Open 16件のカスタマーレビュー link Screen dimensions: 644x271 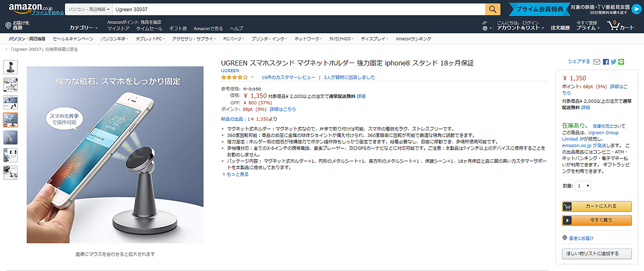[x=288, y=78]
